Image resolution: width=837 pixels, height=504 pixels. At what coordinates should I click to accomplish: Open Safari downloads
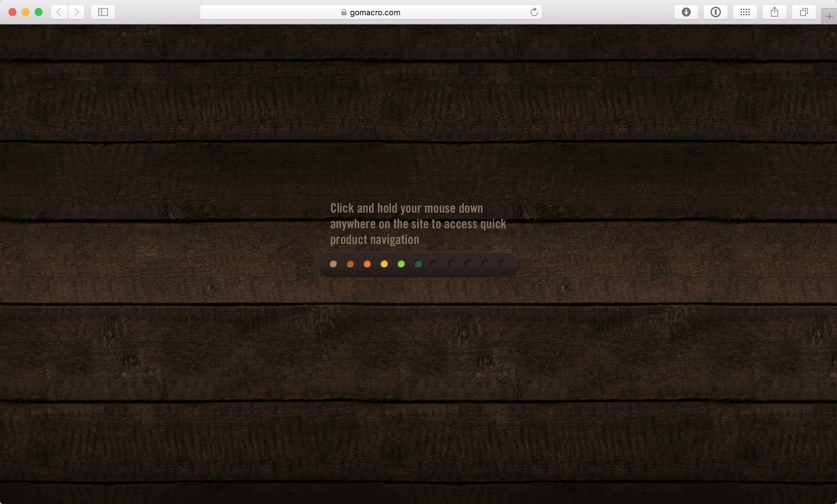click(x=686, y=12)
